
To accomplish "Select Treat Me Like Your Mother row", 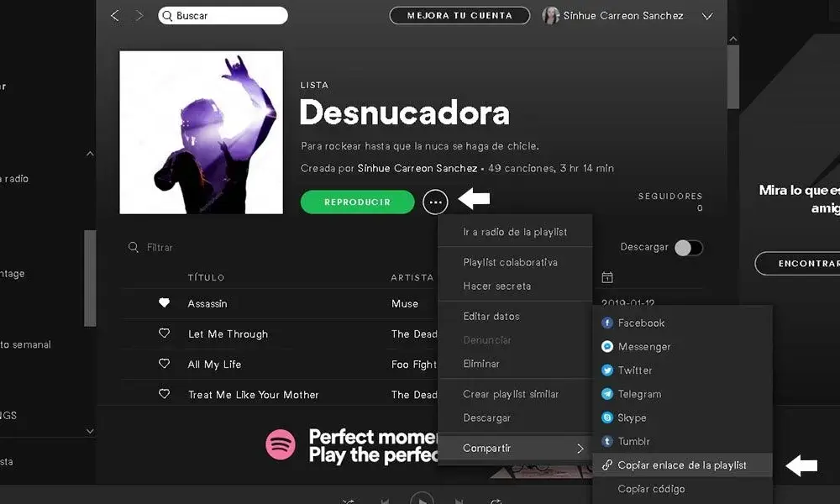I will pyautogui.click(x=280, y=394).
